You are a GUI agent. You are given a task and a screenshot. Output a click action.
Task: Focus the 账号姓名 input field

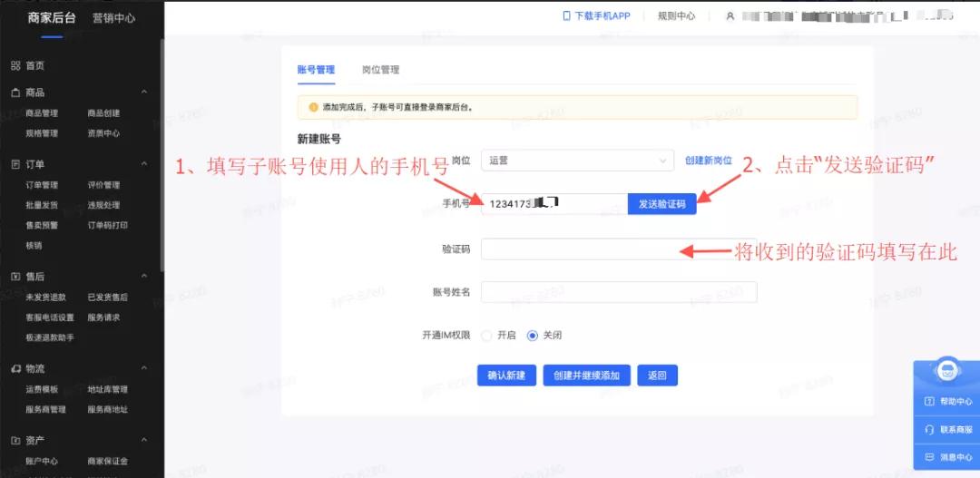pos(619,292)
